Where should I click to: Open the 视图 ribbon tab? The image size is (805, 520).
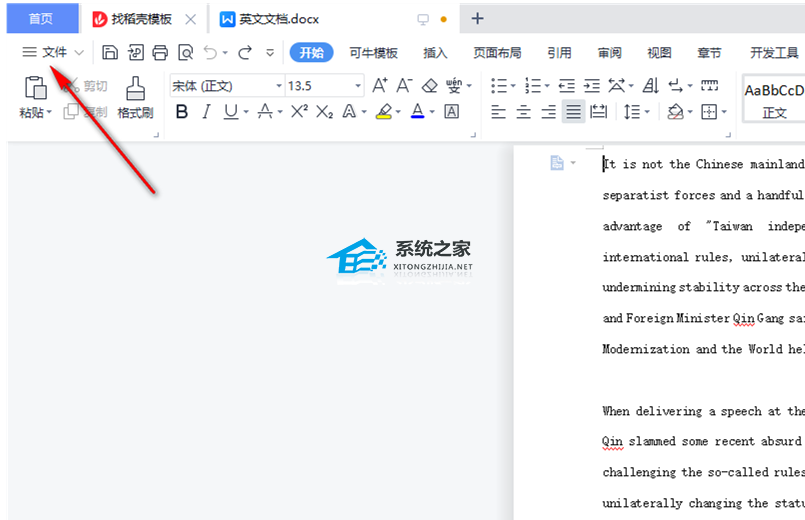pos(659,52)
